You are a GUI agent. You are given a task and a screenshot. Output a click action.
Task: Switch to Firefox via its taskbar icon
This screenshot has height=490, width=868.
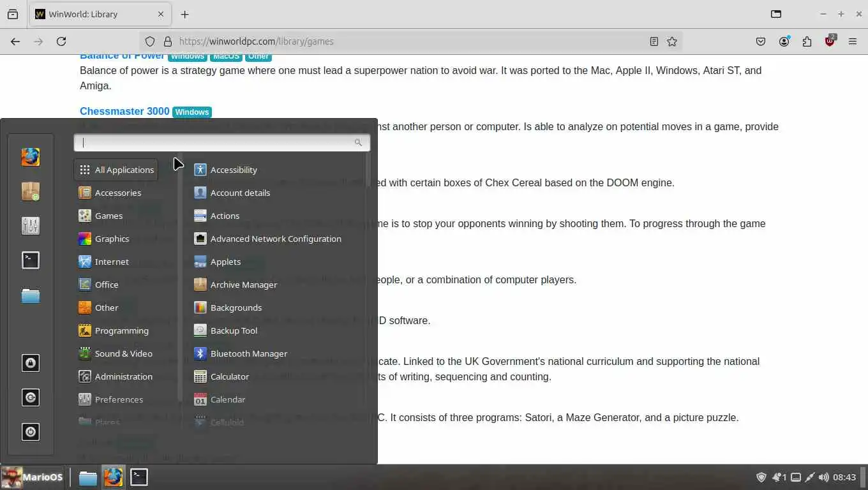click(114, 477)
